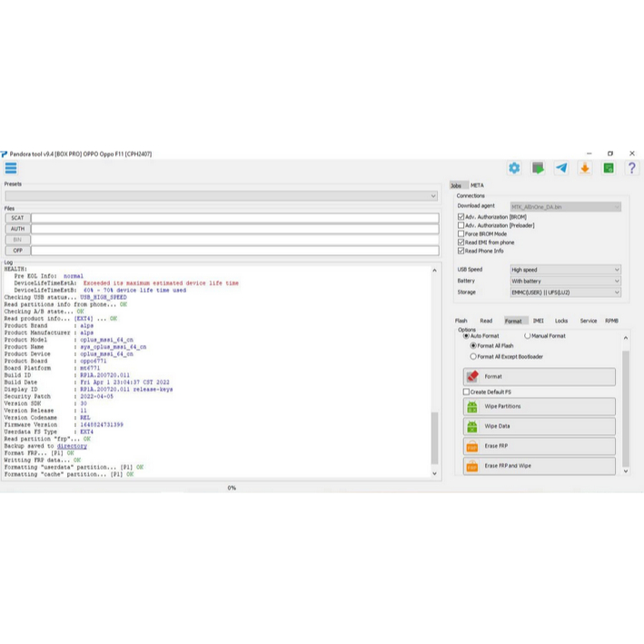The height and width of the screenshot is (644, 644).
Task: Open Battery dropdown
Action: 566,282
